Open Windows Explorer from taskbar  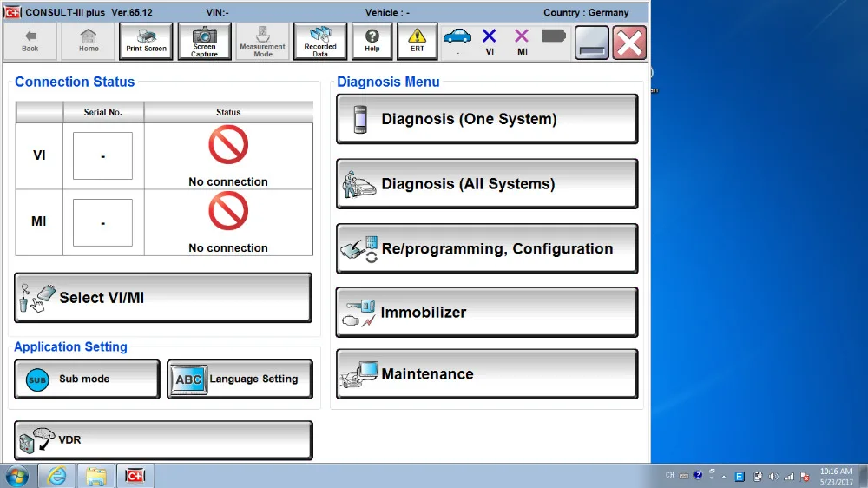pyautogui.click(x=95, y=476)
